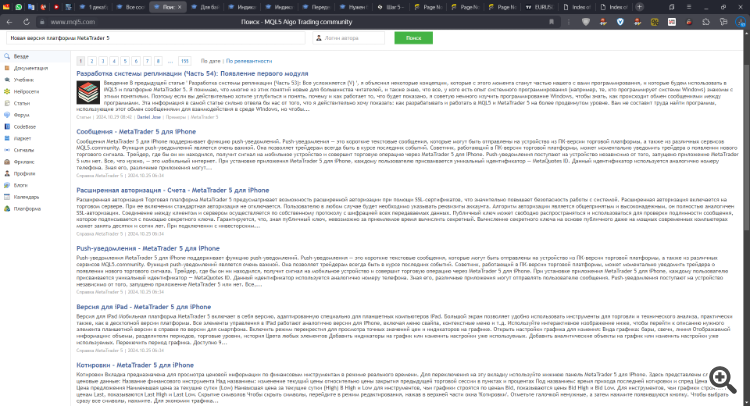Switch to the 'Нужен' browser tab
Screen dimensions: 750x406
[x=354, y=7]
